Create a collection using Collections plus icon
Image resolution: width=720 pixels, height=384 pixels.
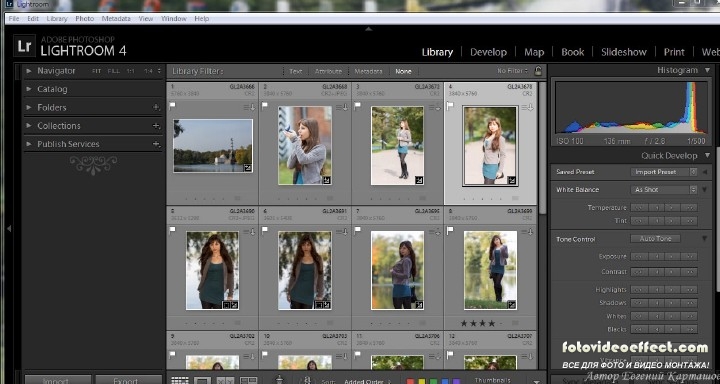point(157,126)
